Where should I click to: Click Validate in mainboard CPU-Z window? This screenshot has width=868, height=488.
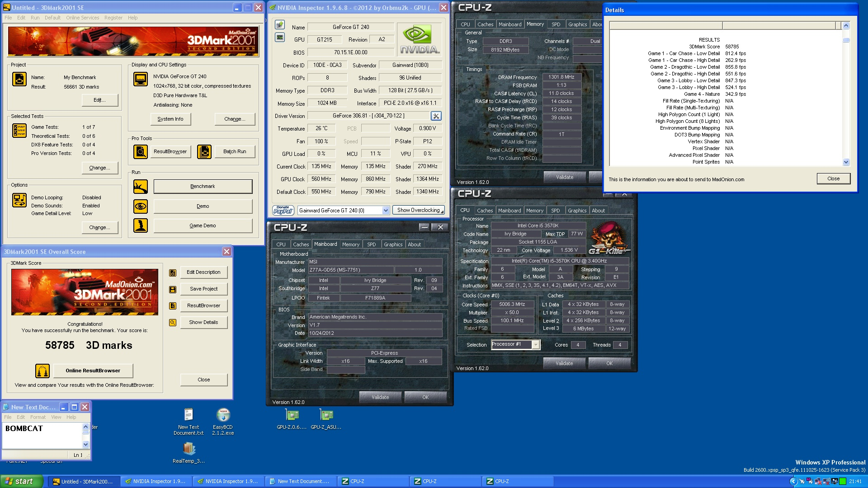380,397
